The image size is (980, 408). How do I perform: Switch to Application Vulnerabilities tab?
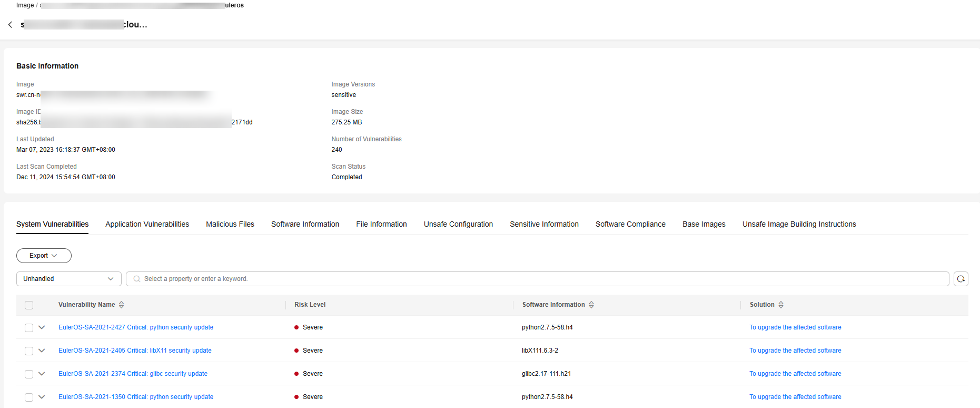[147, 224]
